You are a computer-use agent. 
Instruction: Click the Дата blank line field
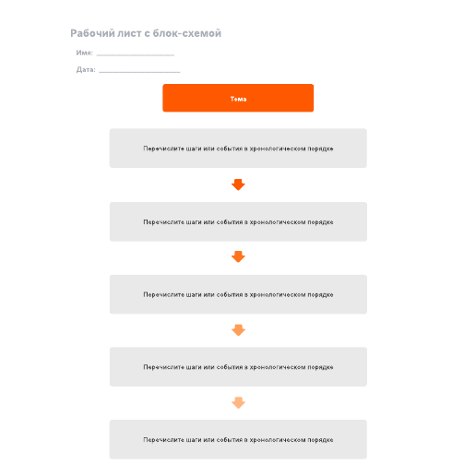[x=139, y=70]
